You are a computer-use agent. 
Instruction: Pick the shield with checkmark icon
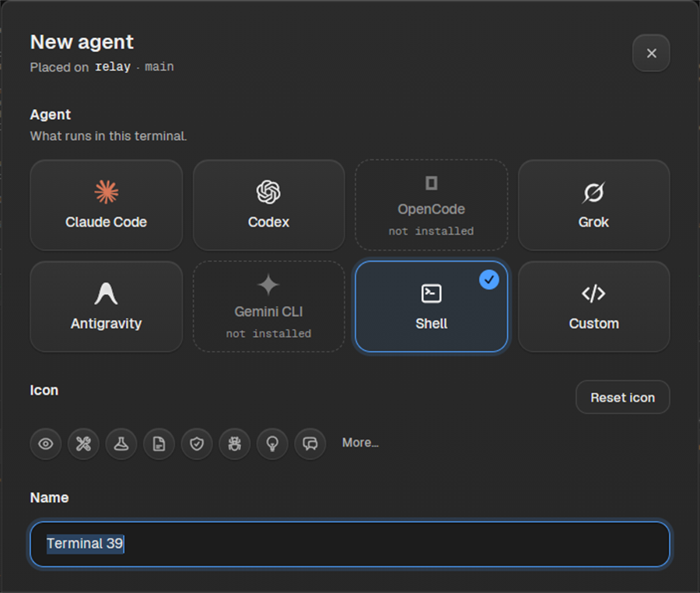(197, 444)
